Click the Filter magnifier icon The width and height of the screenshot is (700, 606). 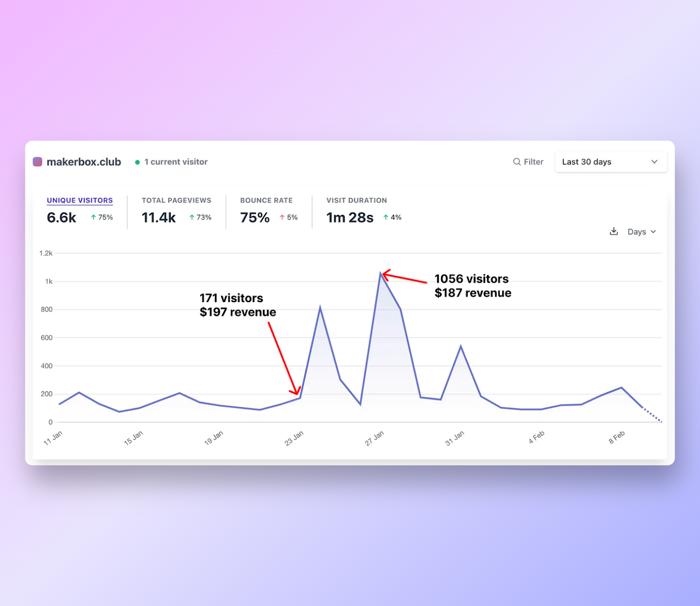point(517,162)
